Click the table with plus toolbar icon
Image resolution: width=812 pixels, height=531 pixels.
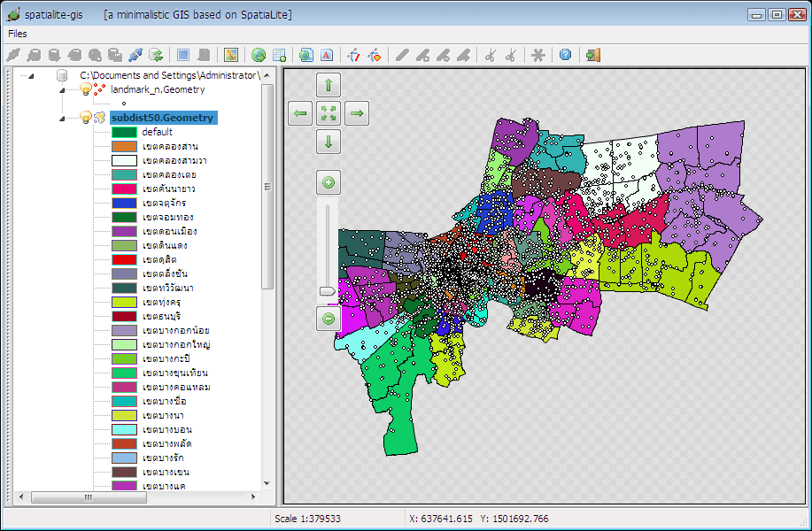click(280, 55)
